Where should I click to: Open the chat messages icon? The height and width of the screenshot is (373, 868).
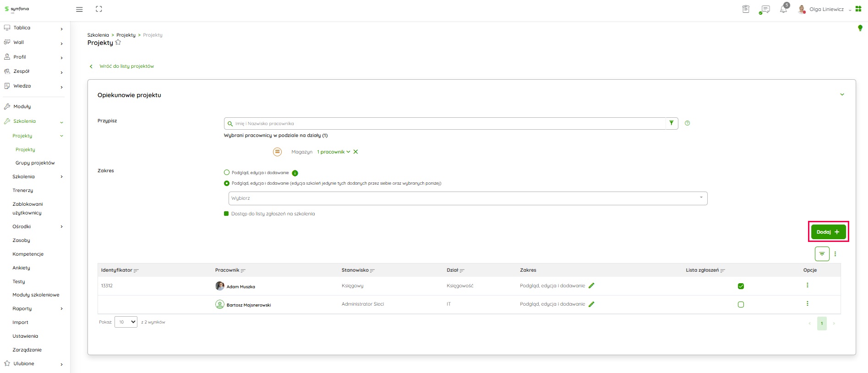[x=764, y=9]
